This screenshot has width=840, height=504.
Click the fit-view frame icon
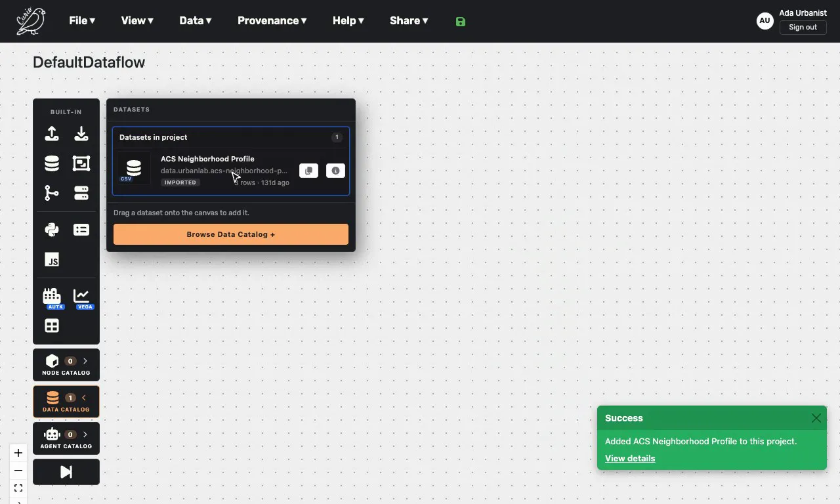click(x=18, y=488)
